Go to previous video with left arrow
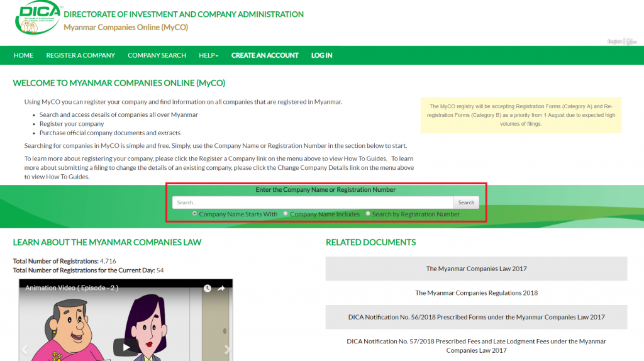 coord(25,350)
